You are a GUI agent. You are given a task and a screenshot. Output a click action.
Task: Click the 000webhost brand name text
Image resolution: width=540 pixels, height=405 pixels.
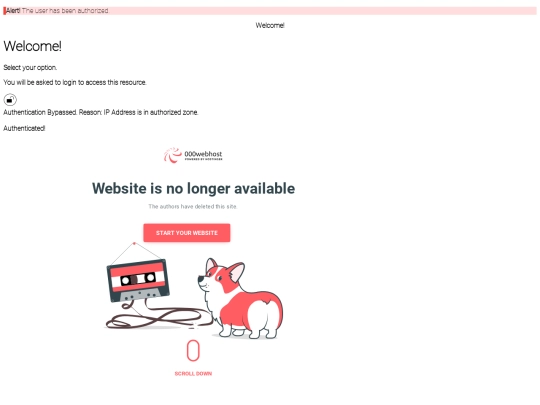point(203,154)
